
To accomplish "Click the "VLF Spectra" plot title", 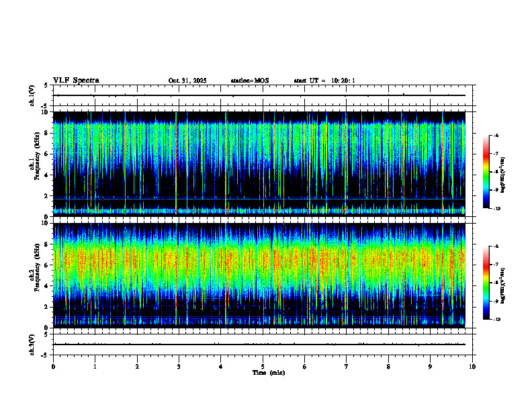I will click(77, 81).
